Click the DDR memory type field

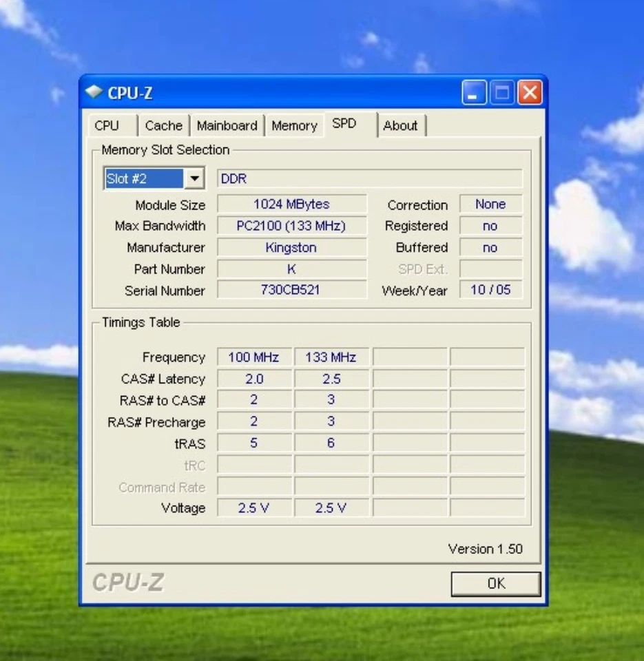[x=370, y=178]
